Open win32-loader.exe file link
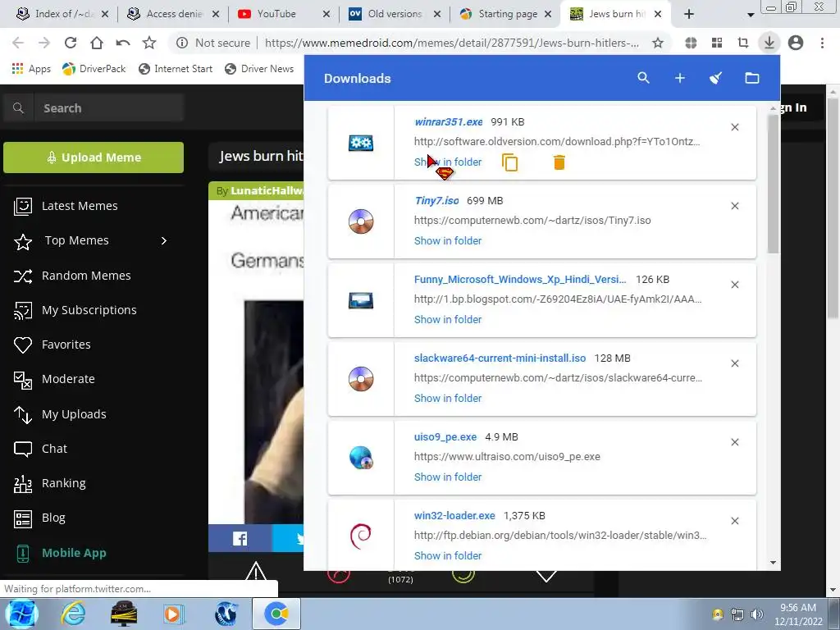 (454, 515)
